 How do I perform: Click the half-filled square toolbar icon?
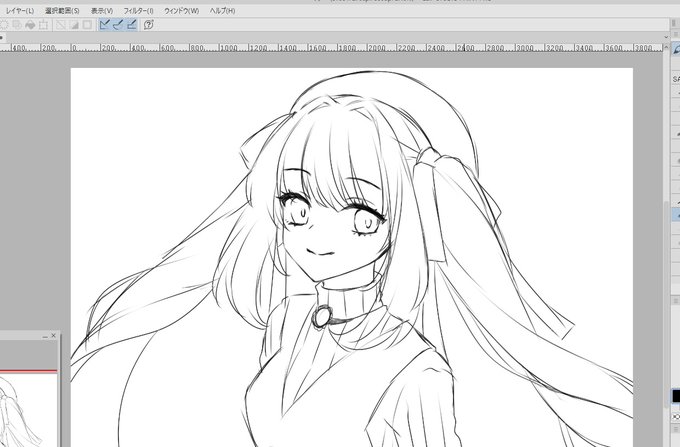pos(74,25)
